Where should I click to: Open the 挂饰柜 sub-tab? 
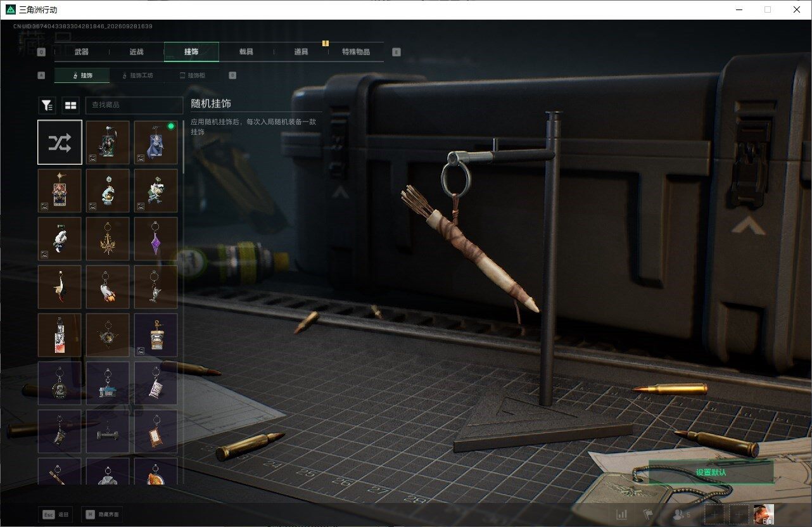193,75
